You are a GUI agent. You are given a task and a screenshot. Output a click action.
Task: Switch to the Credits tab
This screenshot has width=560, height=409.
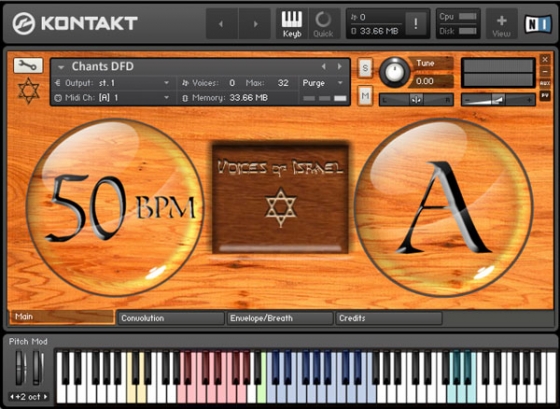click(x=389, y=318)
